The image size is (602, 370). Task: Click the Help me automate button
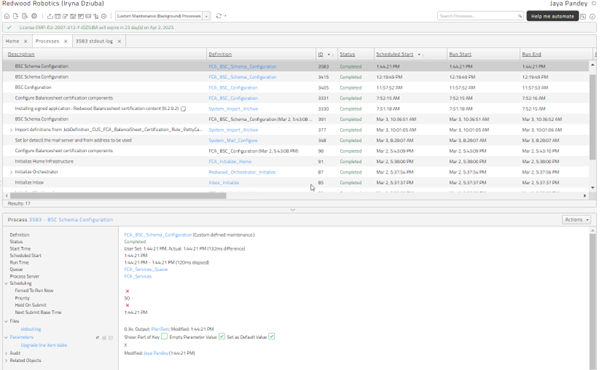click(x=552, y=16)
